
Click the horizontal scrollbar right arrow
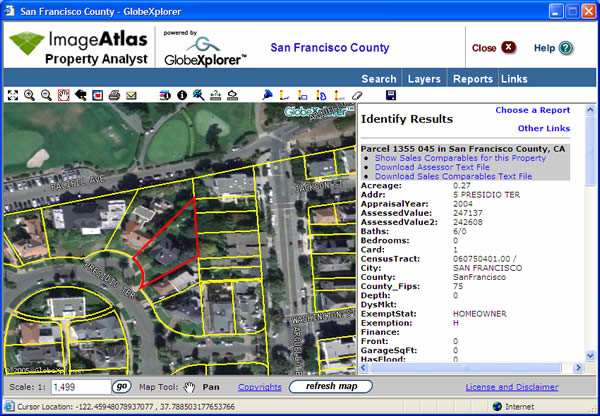point(578,368)
